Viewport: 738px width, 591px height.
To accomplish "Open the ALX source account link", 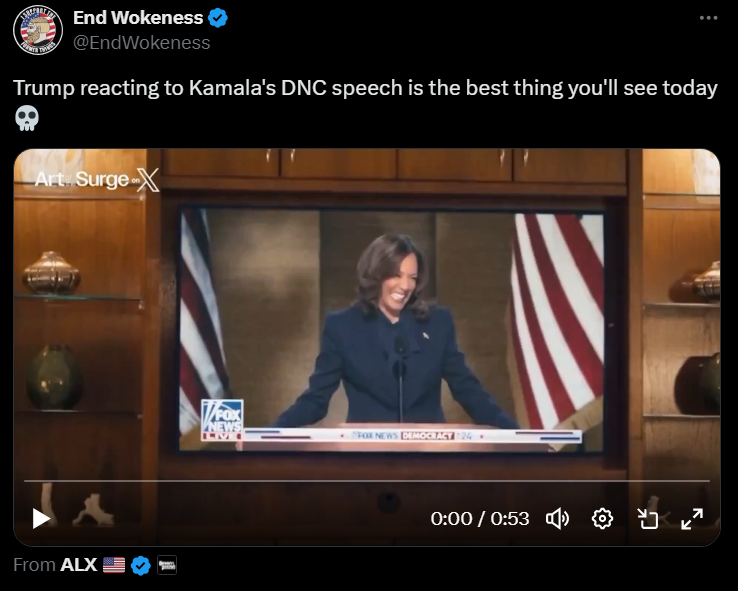I will click(x=79, y=565).
